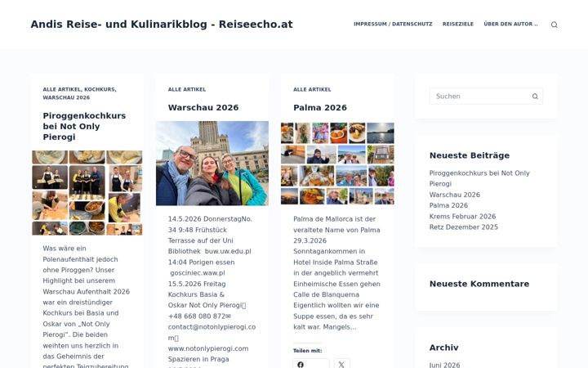Screen dimensions: 588x368
Task: Select Alle Artikel category above Warschau 2026
Action: click(187, 89)
